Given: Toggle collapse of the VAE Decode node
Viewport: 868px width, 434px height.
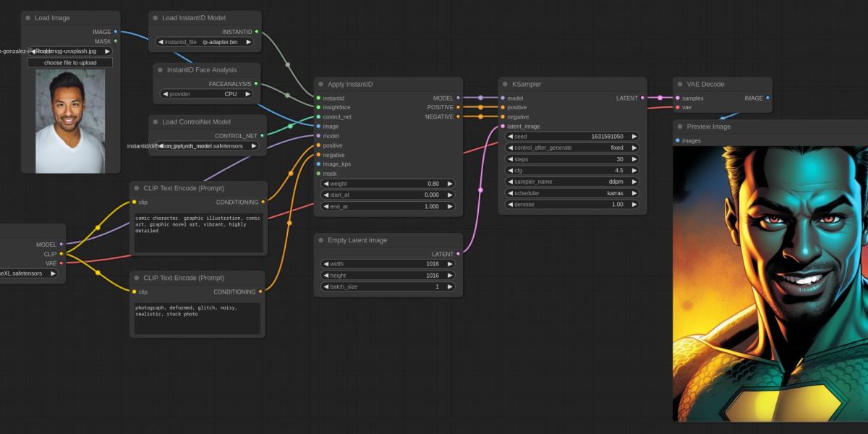Looking at the screenshot, I should (x=680, y=85).
